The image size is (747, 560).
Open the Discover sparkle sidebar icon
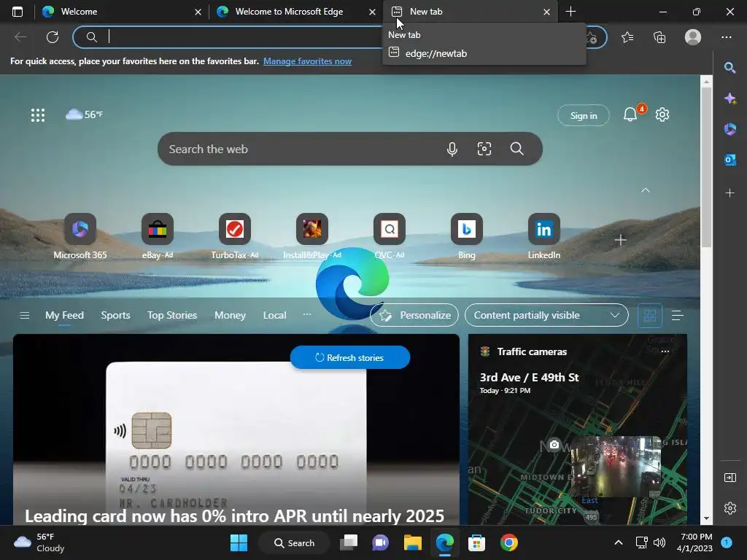(729, 98)
